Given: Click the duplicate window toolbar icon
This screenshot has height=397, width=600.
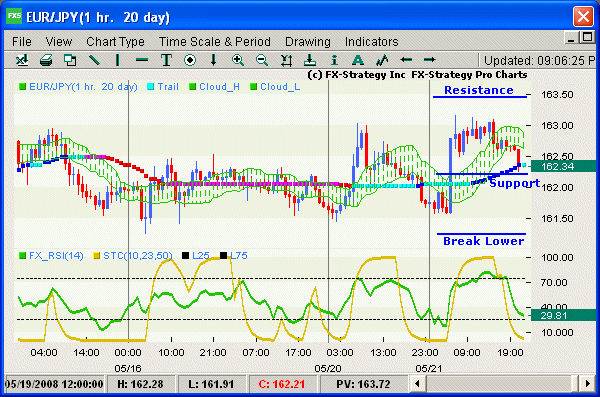Looking at the screenshot, I should coord(70,60).
